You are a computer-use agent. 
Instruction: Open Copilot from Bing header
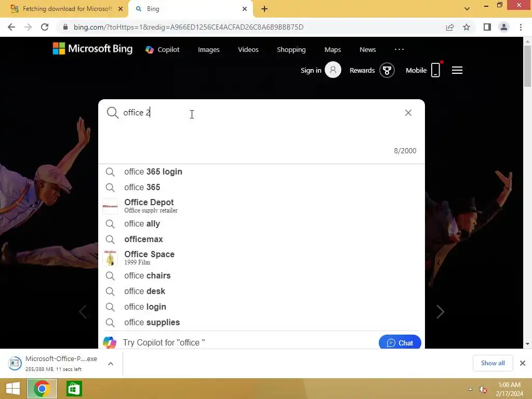[163, 49]
